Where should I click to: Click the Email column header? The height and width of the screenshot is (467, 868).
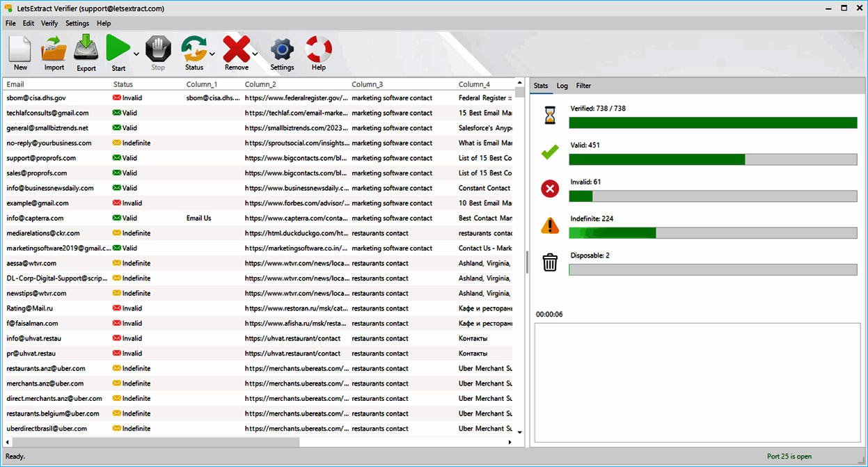15,84
